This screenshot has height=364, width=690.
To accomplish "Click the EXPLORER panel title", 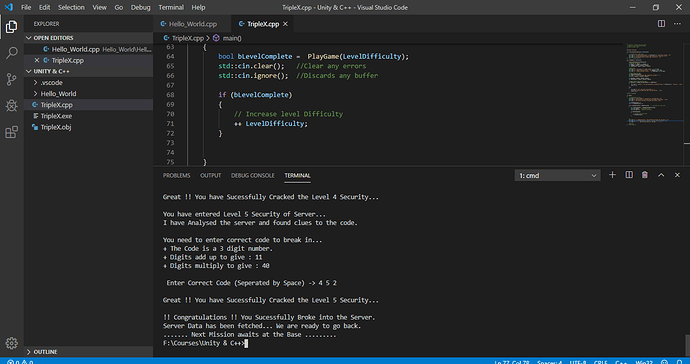I will click(46, 24).
